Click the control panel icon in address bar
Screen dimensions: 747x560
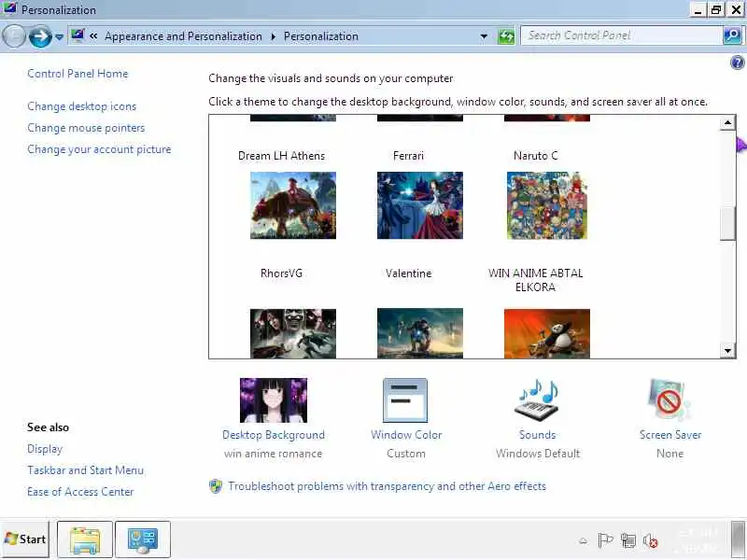[78, 35]
